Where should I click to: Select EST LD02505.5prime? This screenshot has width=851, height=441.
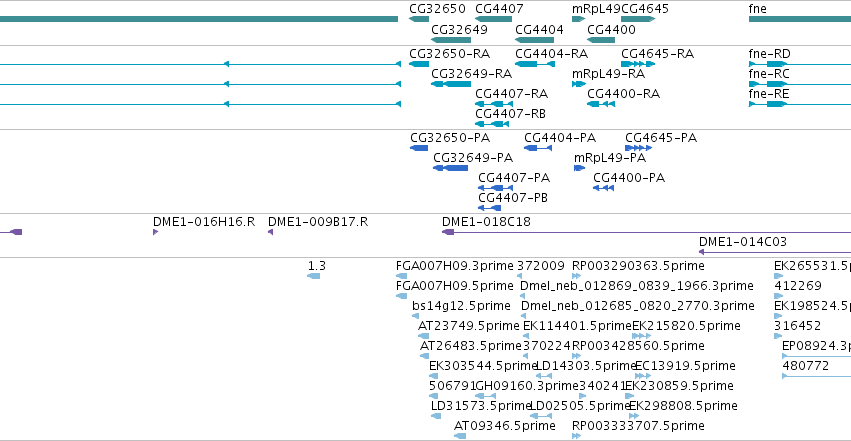click(x=541, y=417)
